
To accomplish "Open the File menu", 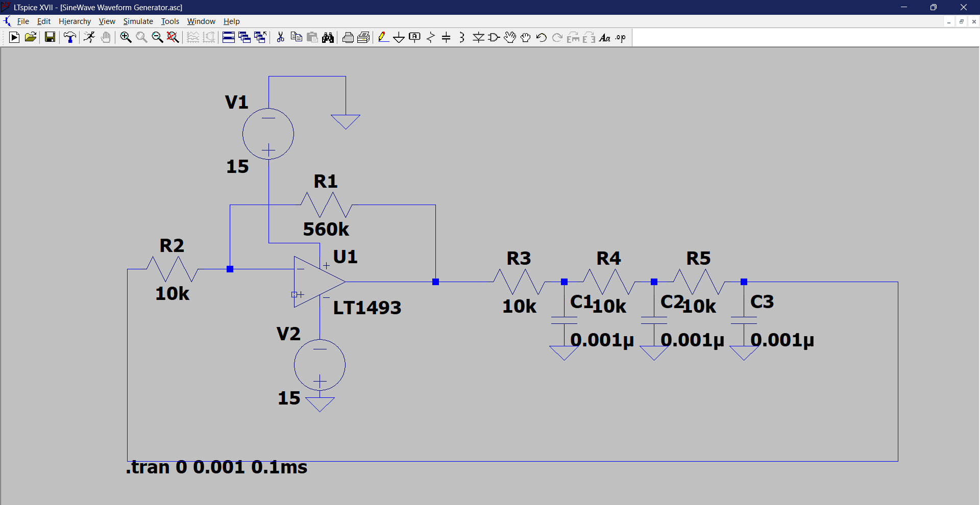I will [23, 21].
